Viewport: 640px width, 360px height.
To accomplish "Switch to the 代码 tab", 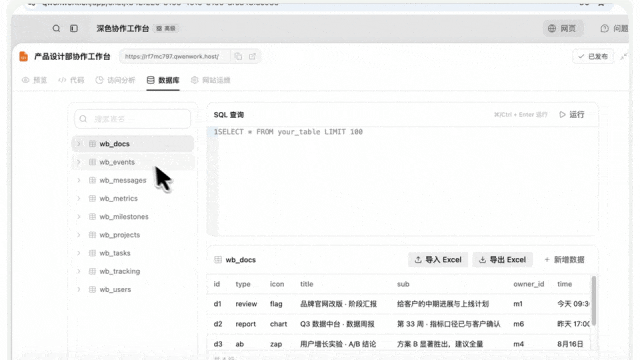I will tap(71, 80).
